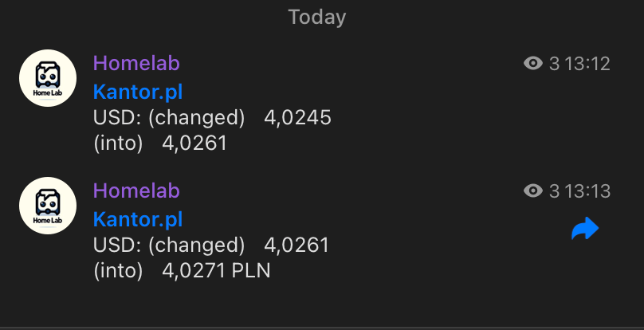Select into 4,0271 PLN text line
The image size is (644, 330).
[182, 271]
